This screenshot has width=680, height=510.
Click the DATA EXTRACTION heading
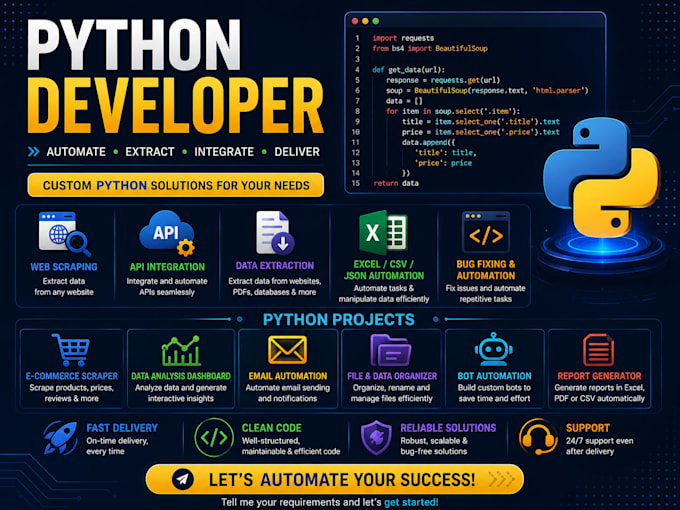(275, 265)
